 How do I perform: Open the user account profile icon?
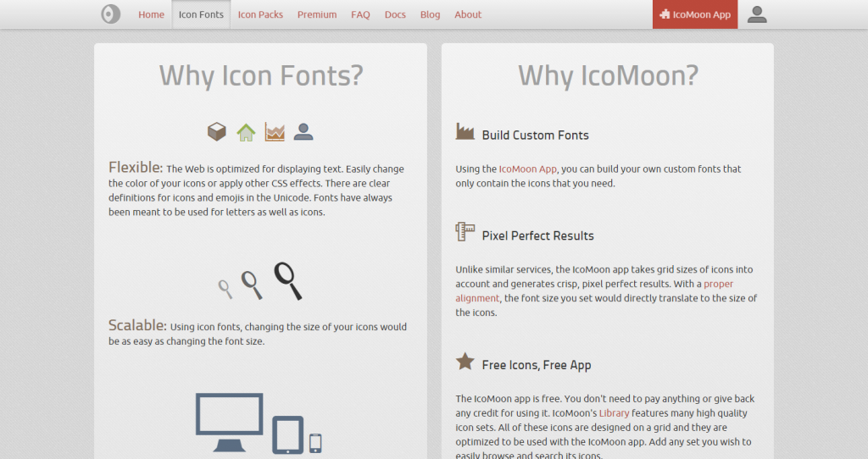757,14
